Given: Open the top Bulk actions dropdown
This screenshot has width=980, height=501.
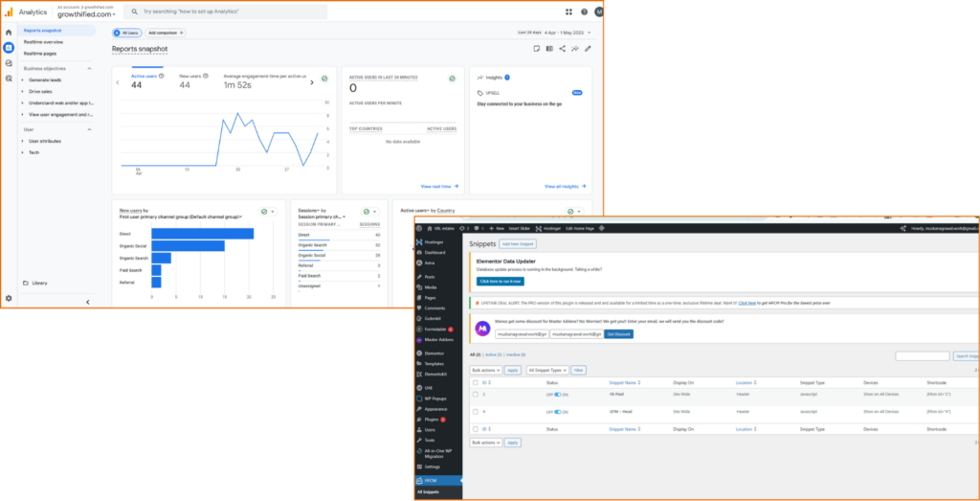Looking at the screenshot, I should [x=485, y=370].
